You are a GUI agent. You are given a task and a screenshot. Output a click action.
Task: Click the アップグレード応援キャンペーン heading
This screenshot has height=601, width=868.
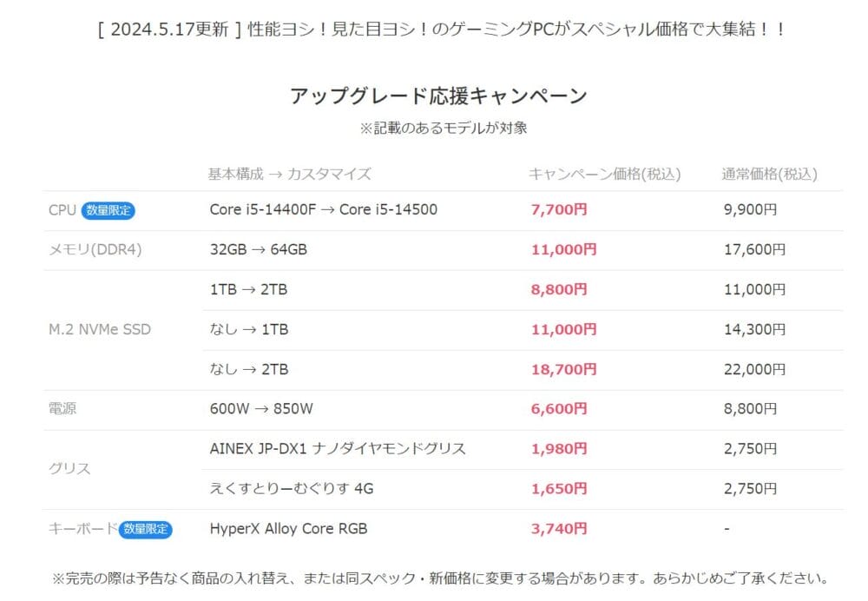tap(438, 96)
